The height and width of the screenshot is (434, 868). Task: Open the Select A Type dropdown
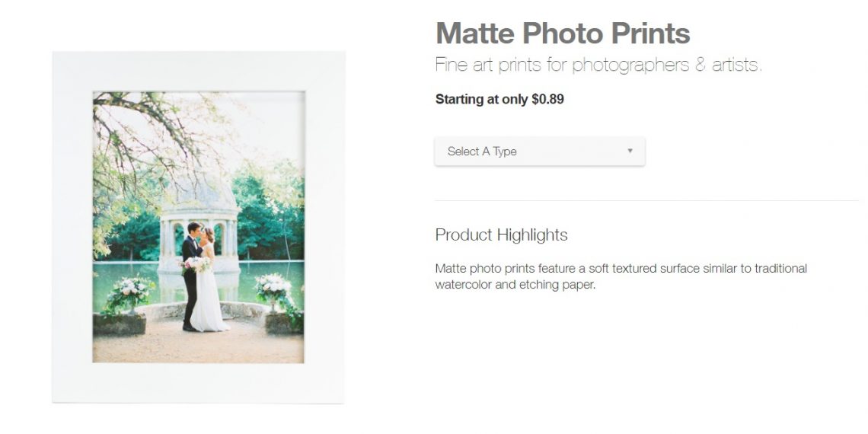[538, 152]
